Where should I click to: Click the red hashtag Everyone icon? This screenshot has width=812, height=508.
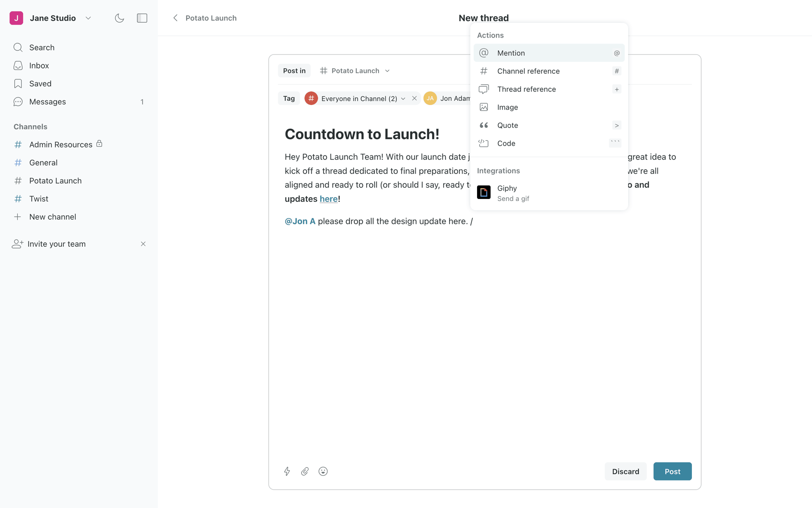(311, 98)
